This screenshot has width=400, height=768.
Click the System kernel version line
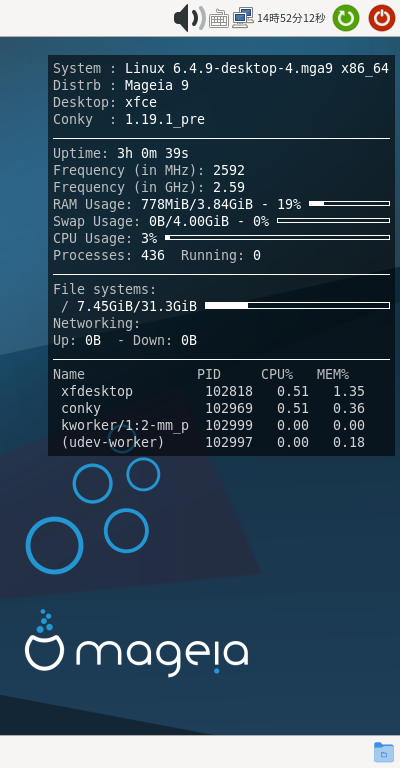(221, 68)
